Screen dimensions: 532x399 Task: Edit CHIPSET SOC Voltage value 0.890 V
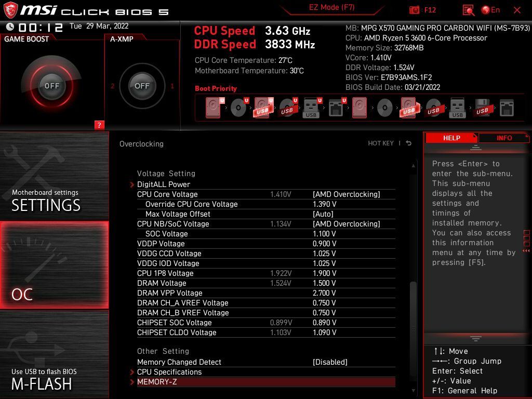(x=324, y=322)
